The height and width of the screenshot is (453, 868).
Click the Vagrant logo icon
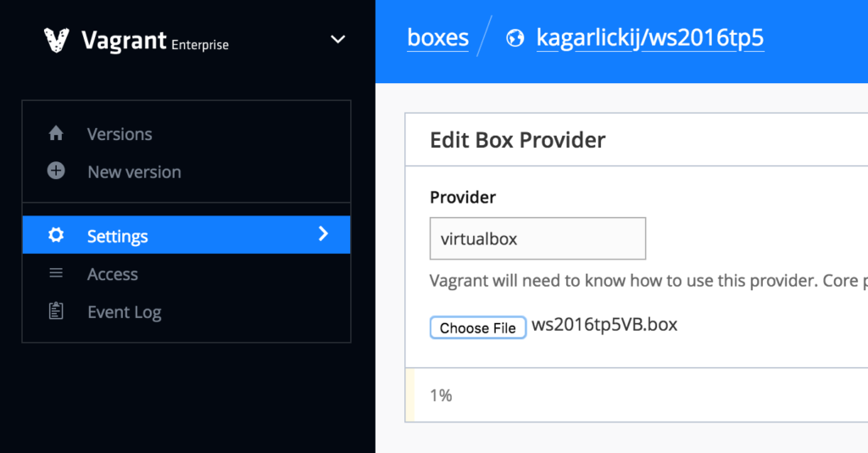click(56, 40)
